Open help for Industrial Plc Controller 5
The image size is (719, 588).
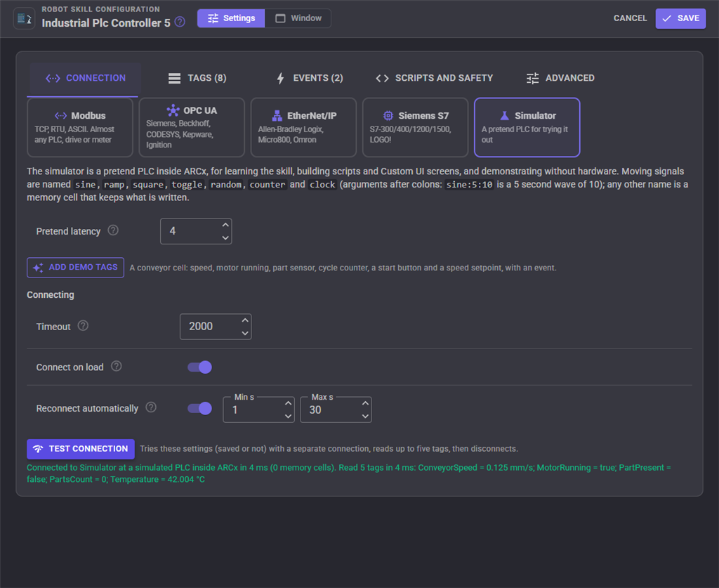pos(180,22)
